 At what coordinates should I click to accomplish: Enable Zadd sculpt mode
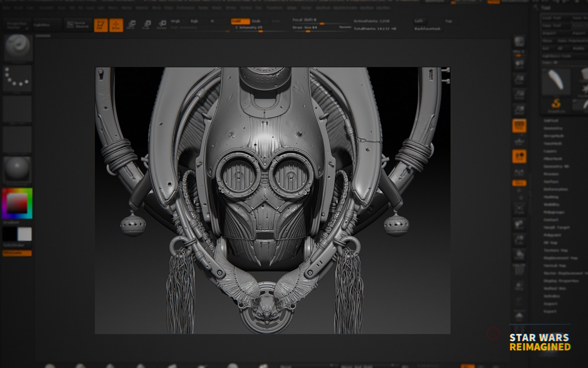point(240,21)
